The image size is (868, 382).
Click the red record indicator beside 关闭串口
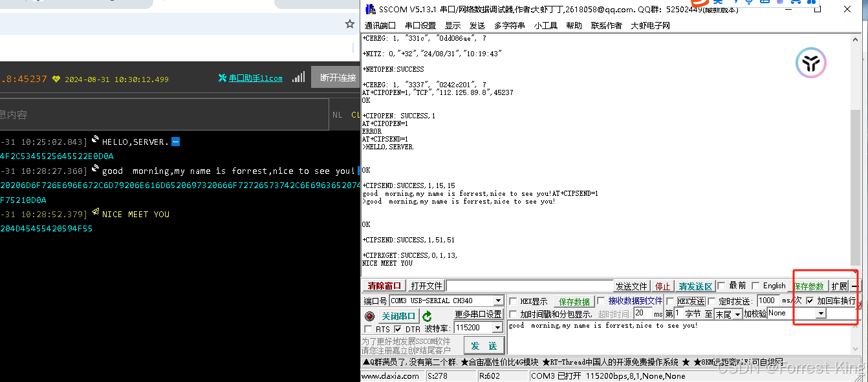[x=369, y=316]
